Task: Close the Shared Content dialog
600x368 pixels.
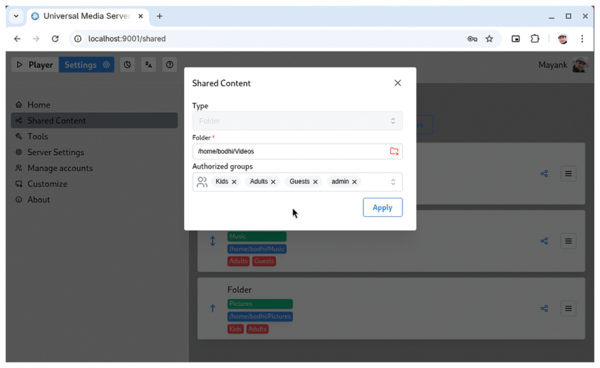Action: pyautogui.click(x=398, y=83)
